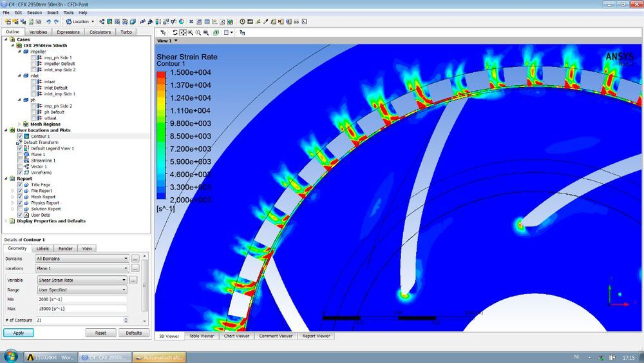Open the Range dropdown showing User Specified

click(x=82, y=290)
